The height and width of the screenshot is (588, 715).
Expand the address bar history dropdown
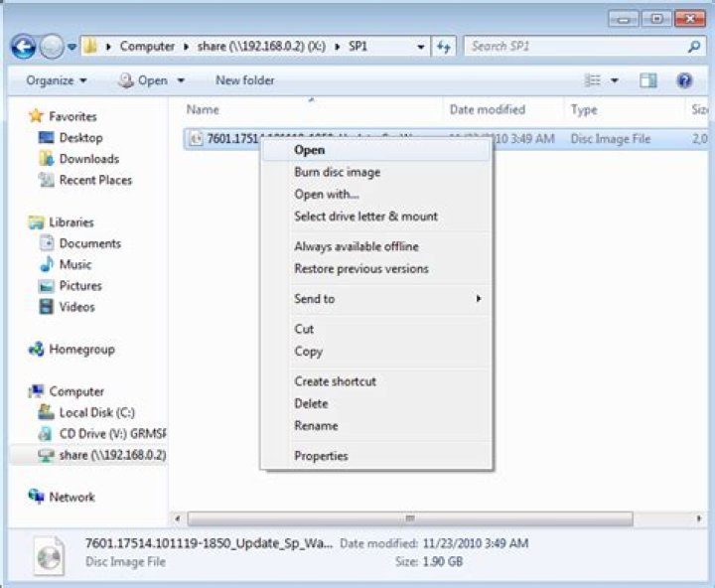point(422,47)
